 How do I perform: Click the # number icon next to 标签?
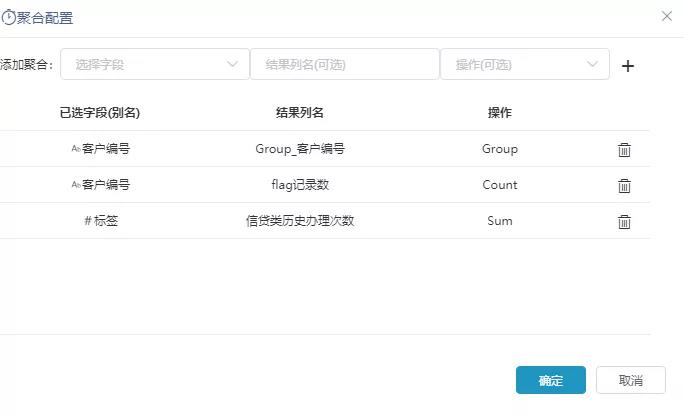pyautogui.click(x=88, y=221)
